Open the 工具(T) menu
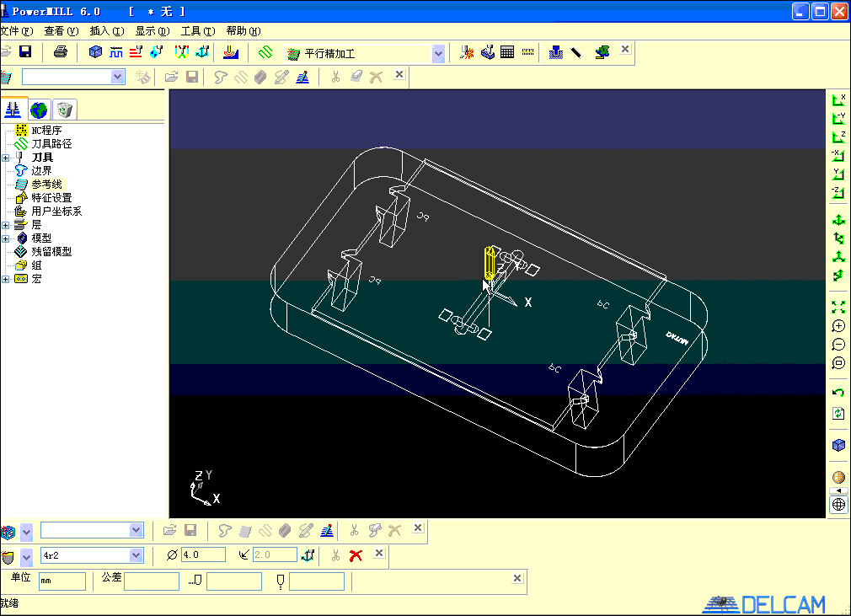 click(x=198, y=31)
